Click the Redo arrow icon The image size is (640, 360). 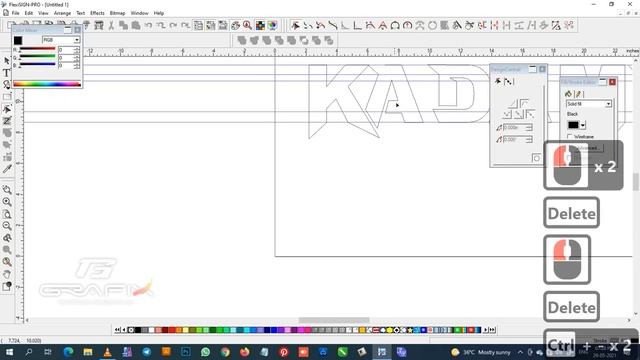click(x=173, y=26)
